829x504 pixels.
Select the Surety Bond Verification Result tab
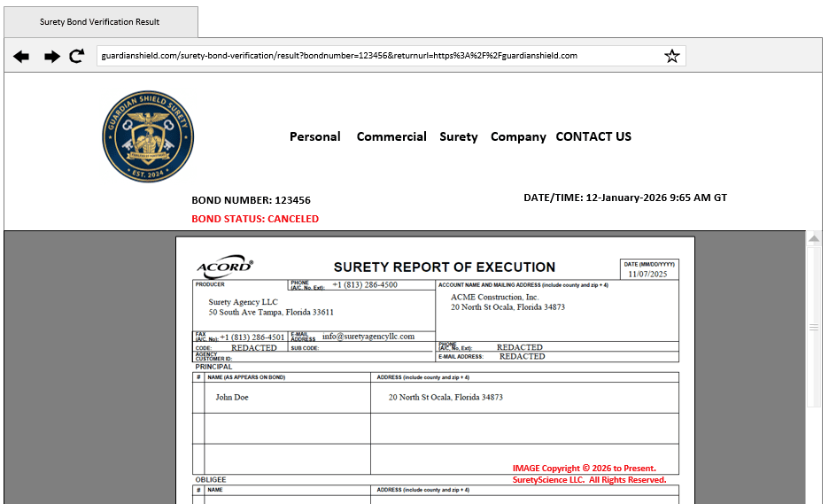pos(99,21)
